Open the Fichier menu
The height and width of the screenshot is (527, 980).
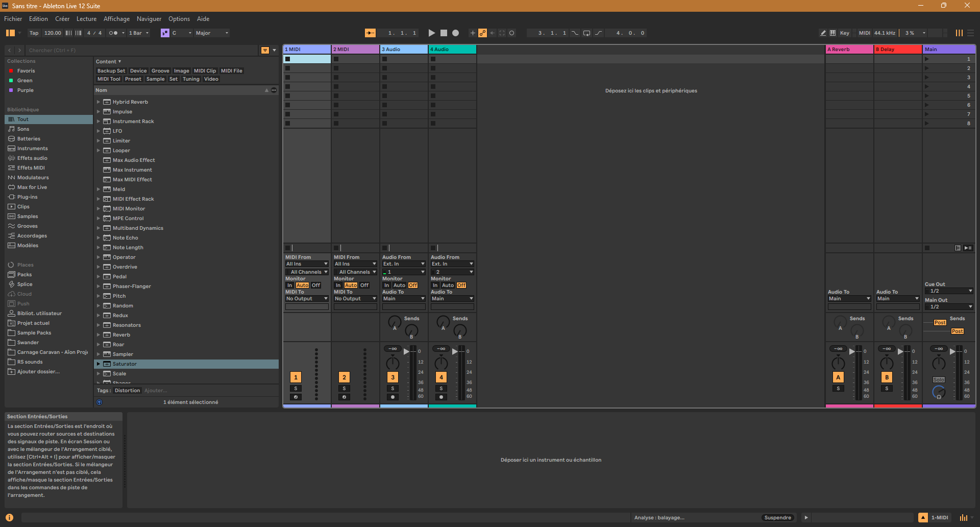13,19
